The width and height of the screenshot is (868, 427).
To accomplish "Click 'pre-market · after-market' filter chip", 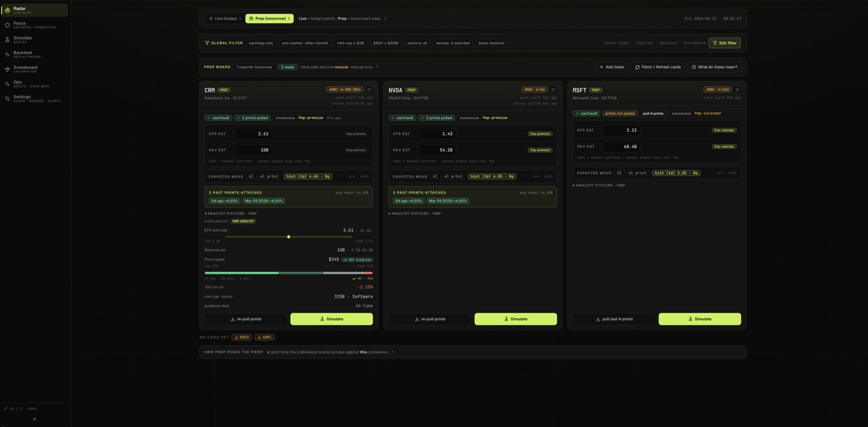I will (x=305, y=43).
